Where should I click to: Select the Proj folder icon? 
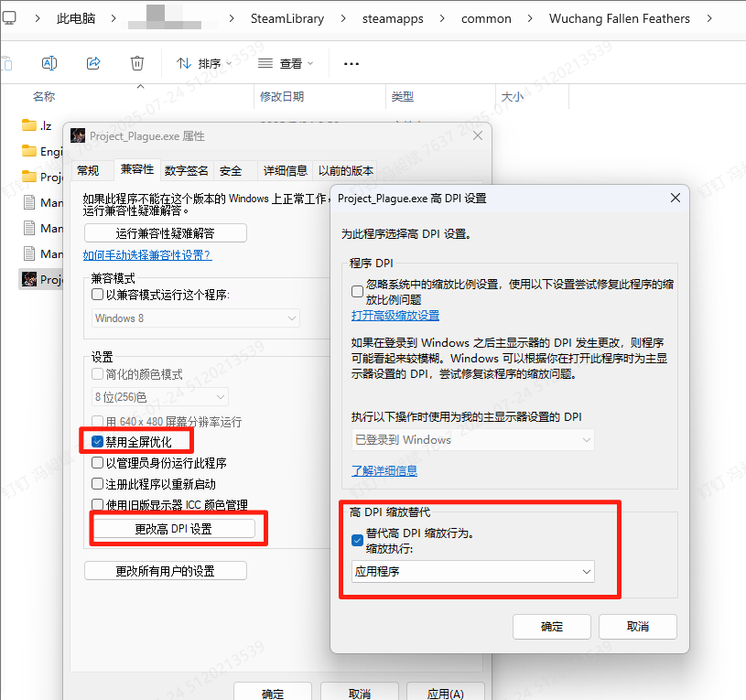click(29, 177)
